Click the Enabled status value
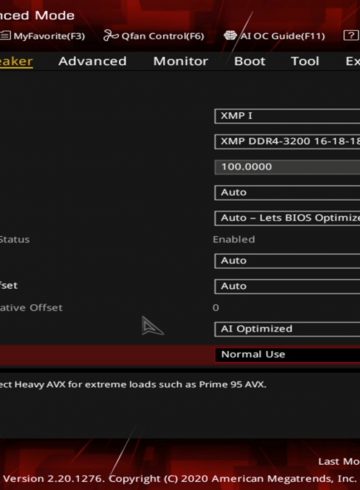360x490 pixels. click(x=234, y=239)
